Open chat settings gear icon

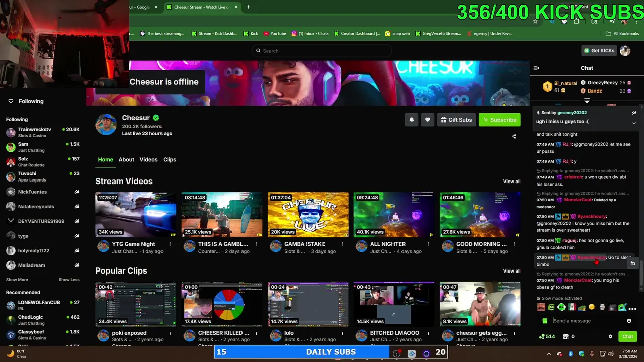coord(610,336)
